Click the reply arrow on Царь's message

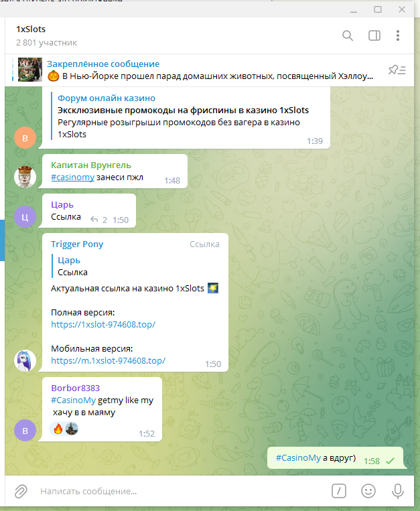(x=94, y=220)
